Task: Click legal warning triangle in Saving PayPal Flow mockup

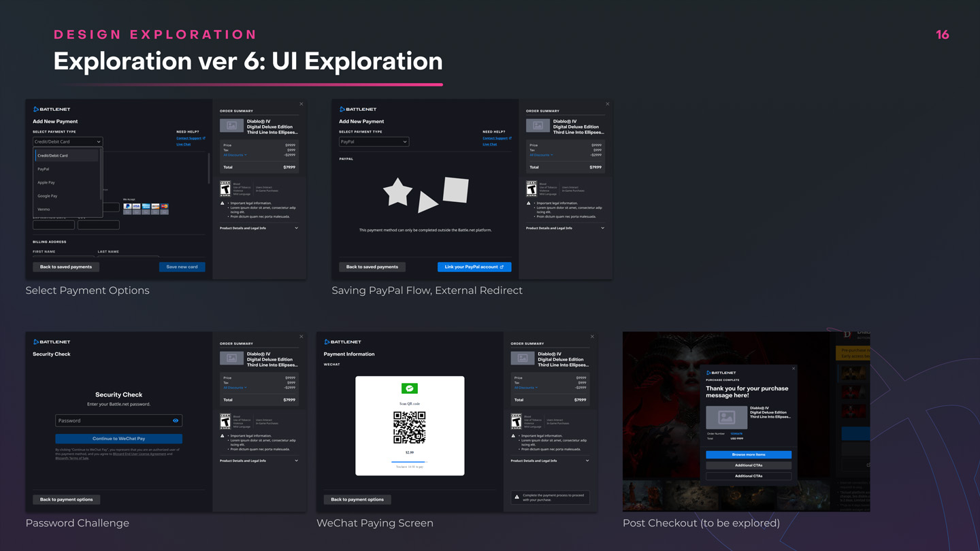Action: [529, 203]
